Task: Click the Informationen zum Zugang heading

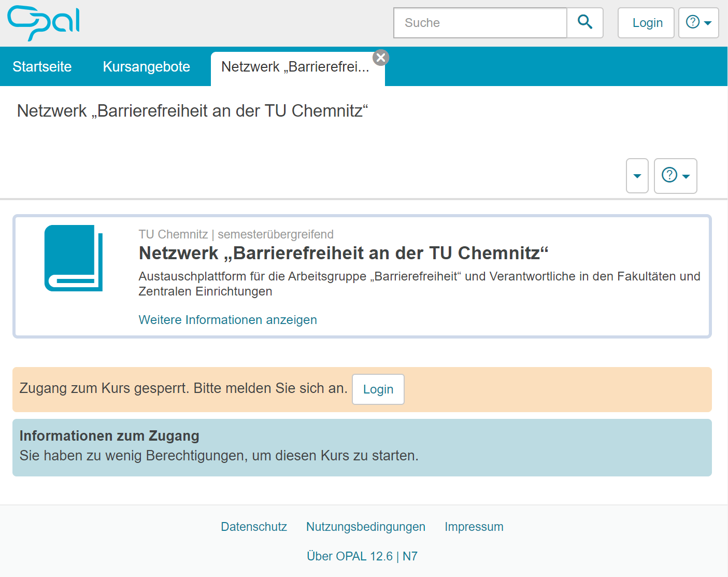Action: tap(109, 436)
